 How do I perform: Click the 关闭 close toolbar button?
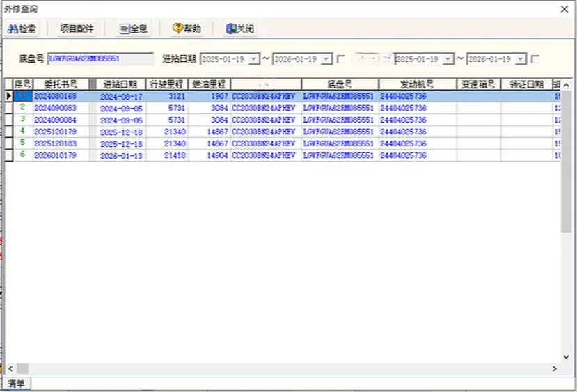point(239,29)
